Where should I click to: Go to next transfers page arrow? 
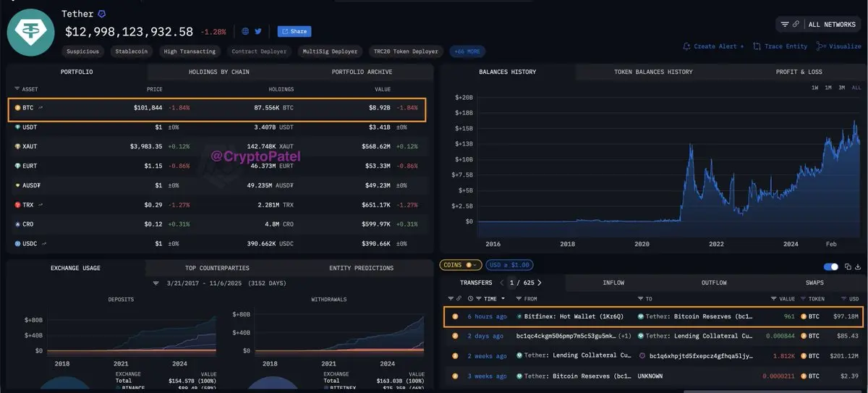540,282
